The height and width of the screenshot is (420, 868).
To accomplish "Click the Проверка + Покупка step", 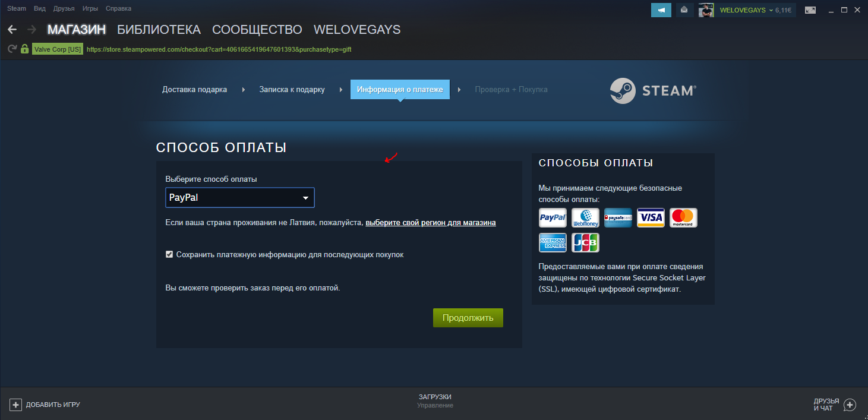I will tap(511, 90).
